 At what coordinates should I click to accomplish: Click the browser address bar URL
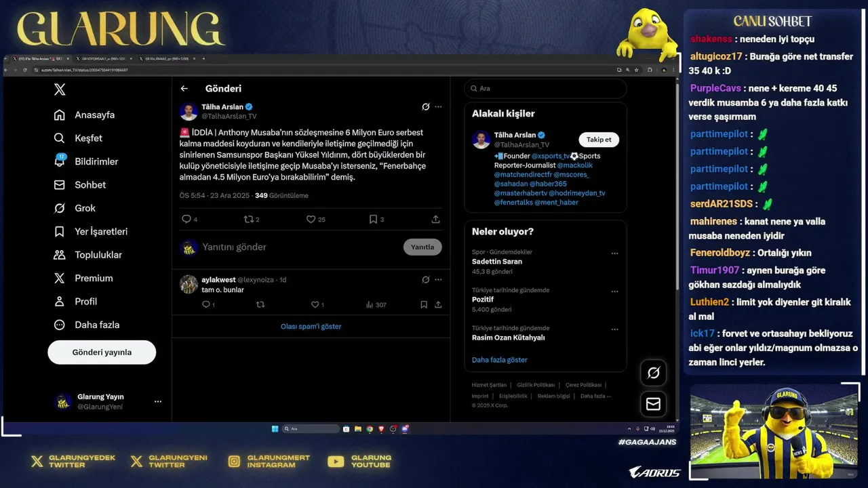click(85, 70)
